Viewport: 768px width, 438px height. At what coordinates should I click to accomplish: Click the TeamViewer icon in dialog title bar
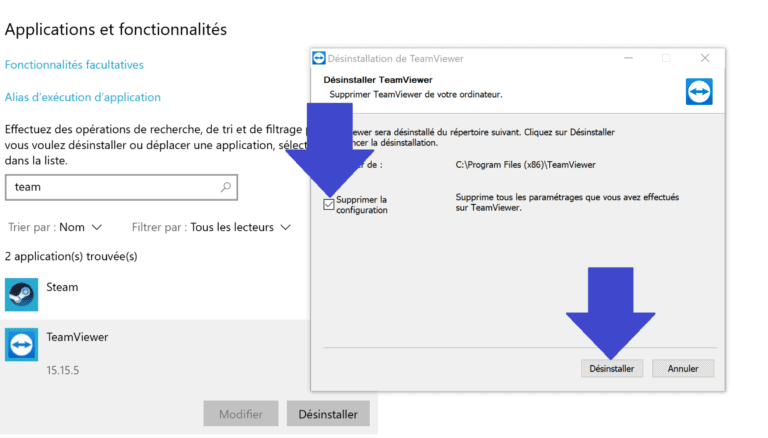(x=319, y=58)
